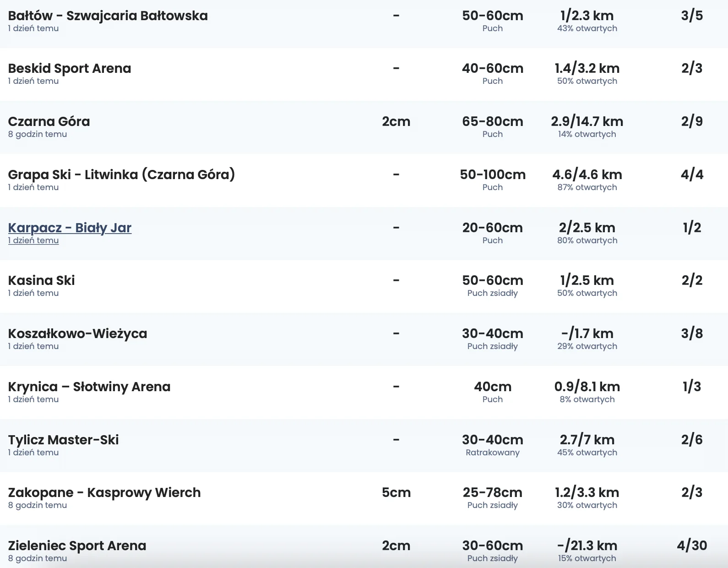Open Grapa Ski - Litwinka (Czarna Góra)
This screenshot has height=568, width=728.
tap(121, 175)
